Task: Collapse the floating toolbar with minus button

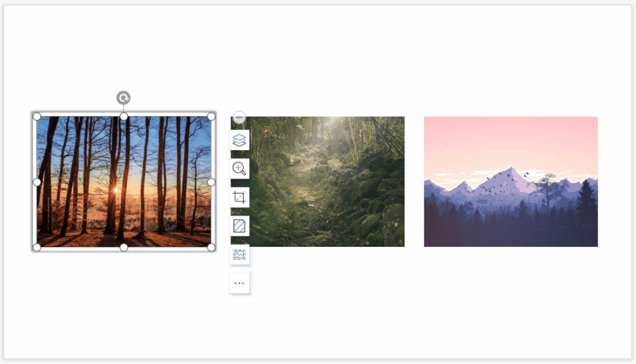Action: point(239,118)
